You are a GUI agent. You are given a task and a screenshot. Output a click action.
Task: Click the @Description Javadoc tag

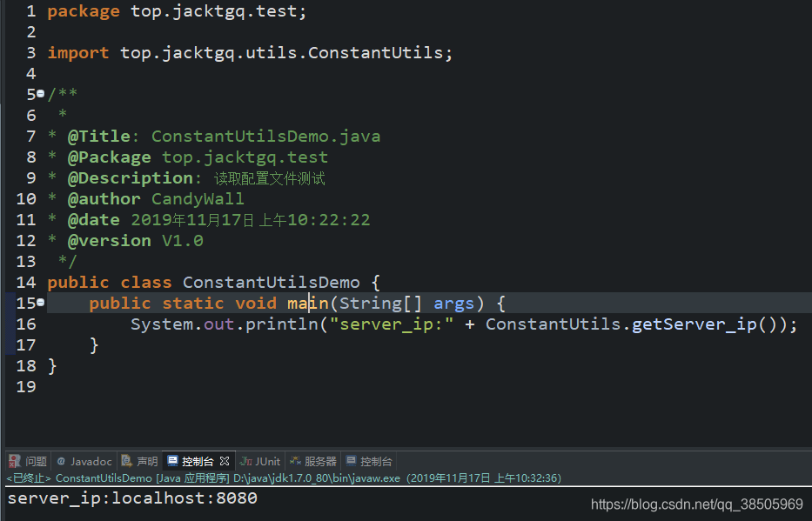131,178
